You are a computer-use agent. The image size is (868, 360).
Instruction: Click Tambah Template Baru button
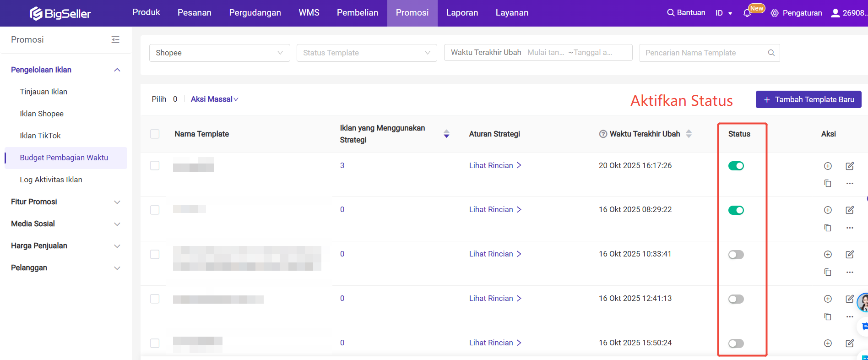(808, 99)
